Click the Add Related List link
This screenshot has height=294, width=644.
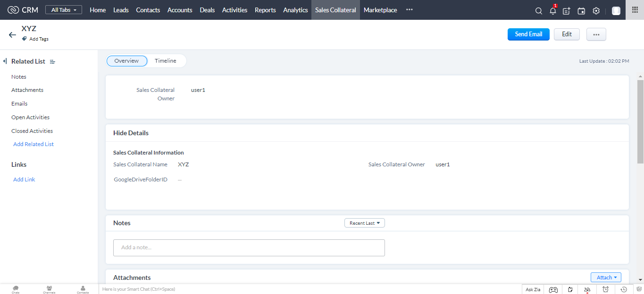click(x=33, y=144)
